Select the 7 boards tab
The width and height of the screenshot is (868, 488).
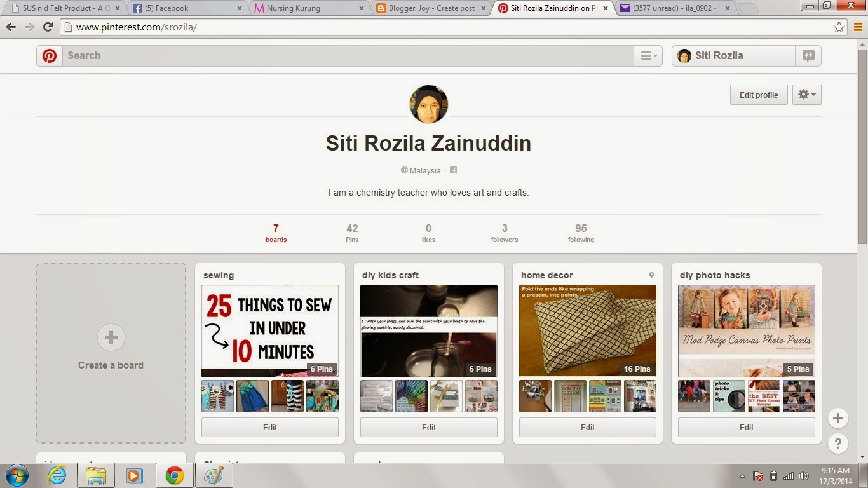coord(276,233)
